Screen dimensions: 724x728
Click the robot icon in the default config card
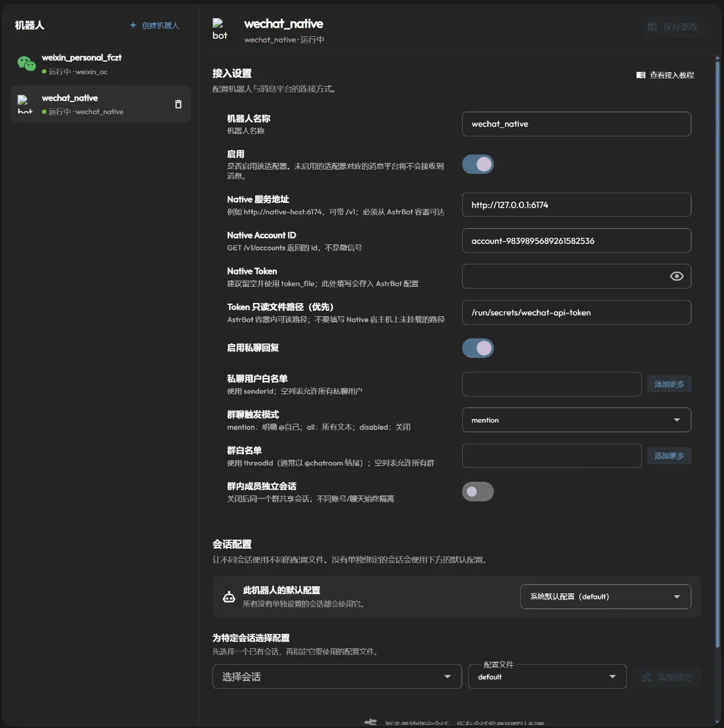(x=229, y=597)
